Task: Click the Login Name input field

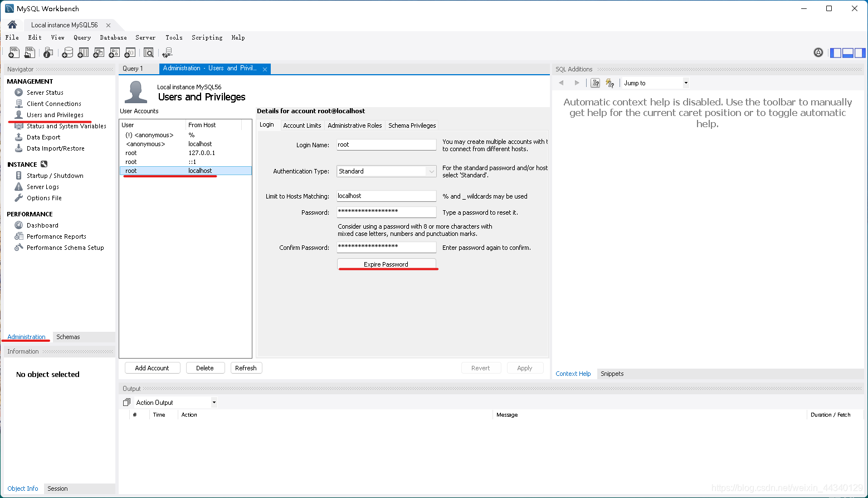Action: click(x=386, y=144)
